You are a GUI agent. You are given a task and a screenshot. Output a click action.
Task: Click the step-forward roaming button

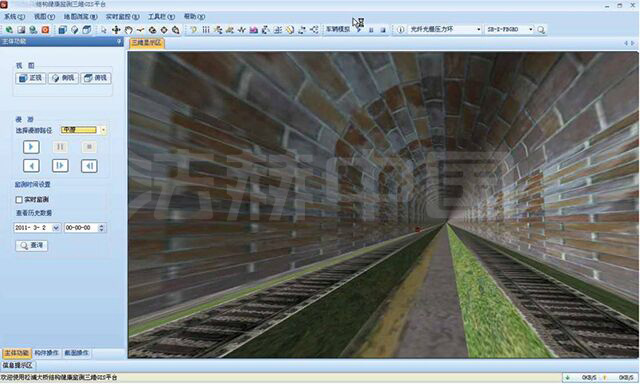(x=60, y=166)
